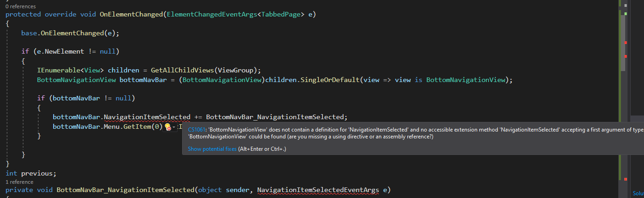Click the lightbulb error quick-actions icon
Screen dimensions: 644x198
point(168,127)
